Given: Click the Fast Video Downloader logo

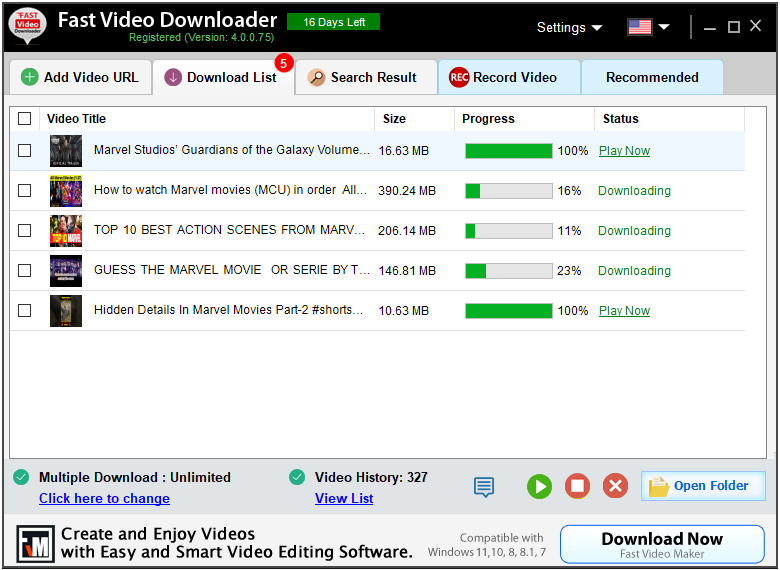Looking at the screenshot, I should 27,27.
